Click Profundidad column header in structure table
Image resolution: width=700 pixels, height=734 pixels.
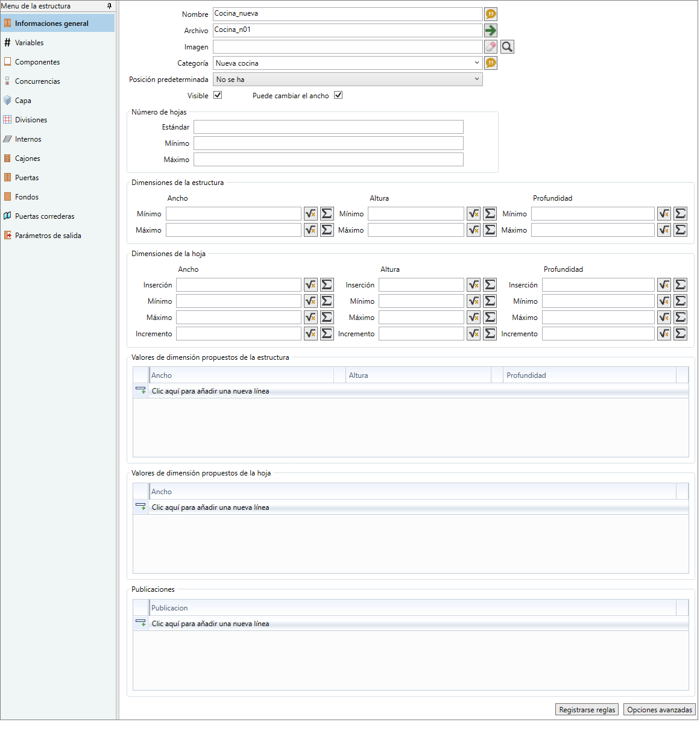point(590,375)
